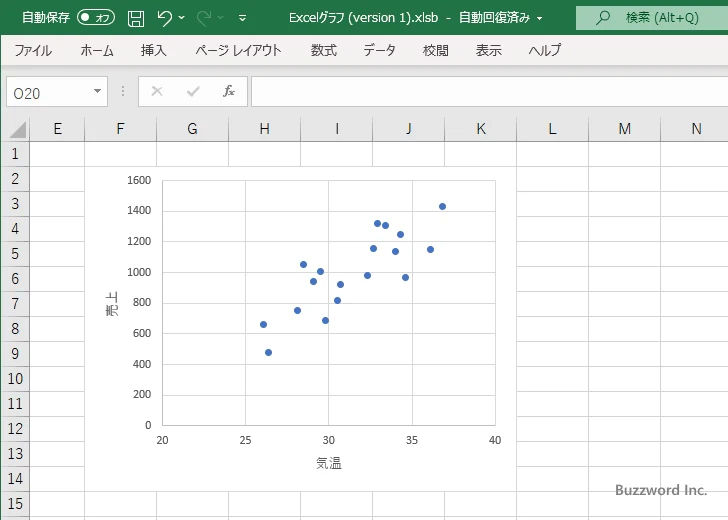
Task: Select column I header
Action: tap(337, 129)
